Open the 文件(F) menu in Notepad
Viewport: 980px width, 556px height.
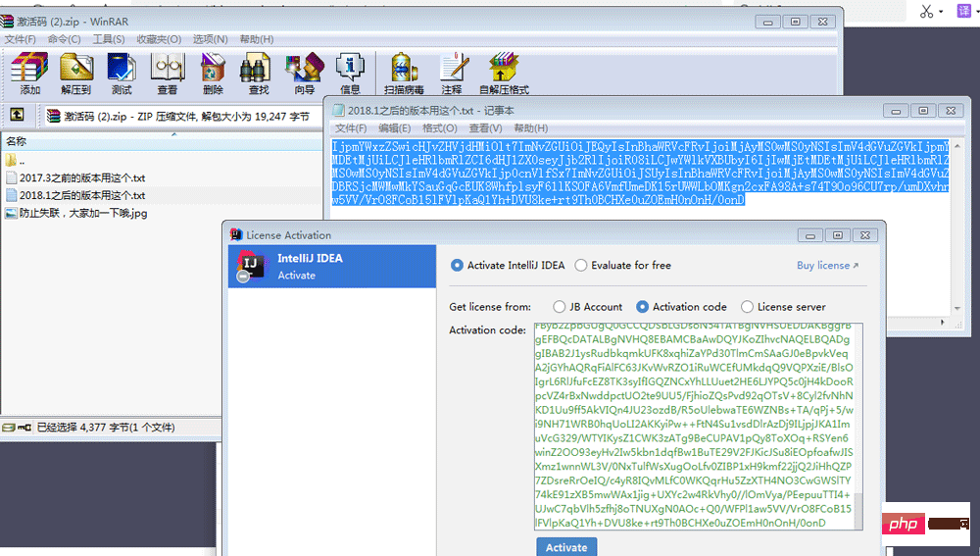pyautogui.click(x=351, y=128)
